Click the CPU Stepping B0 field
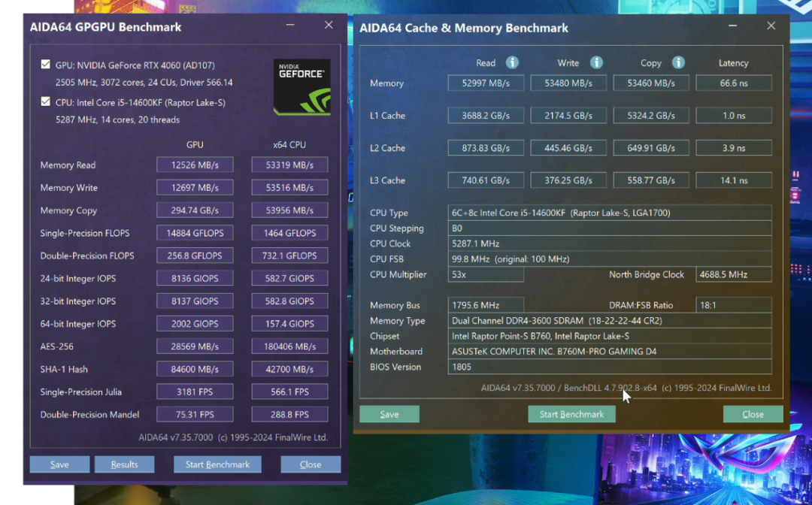The image size is (812, 505). pos(610,228)
